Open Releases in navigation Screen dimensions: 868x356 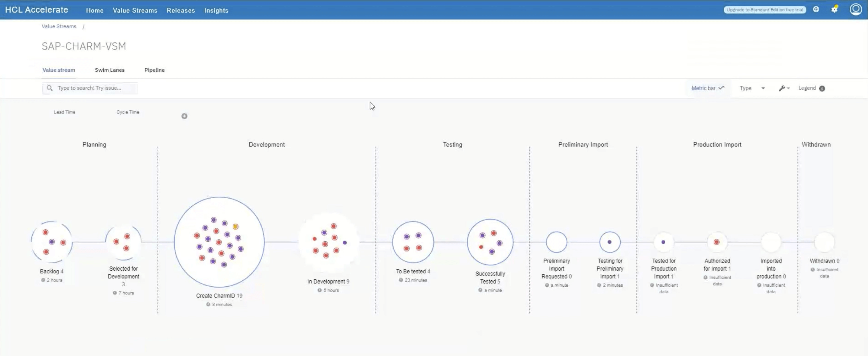click(x=181, y=10)
